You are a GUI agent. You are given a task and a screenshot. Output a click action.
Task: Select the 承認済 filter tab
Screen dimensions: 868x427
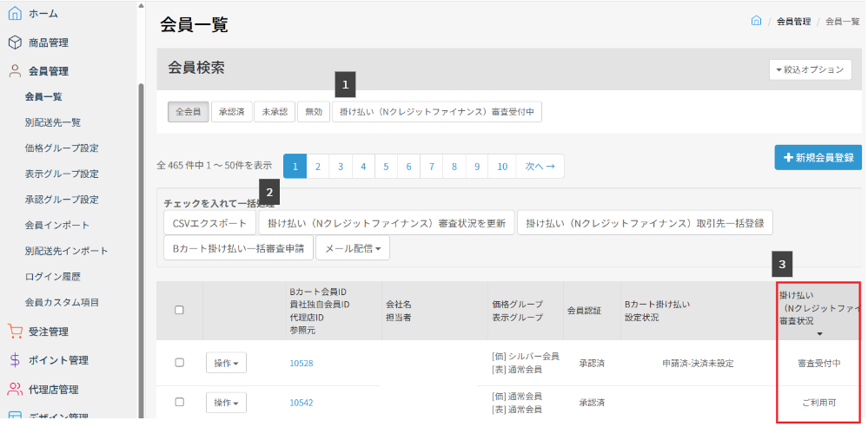point(231,111)
